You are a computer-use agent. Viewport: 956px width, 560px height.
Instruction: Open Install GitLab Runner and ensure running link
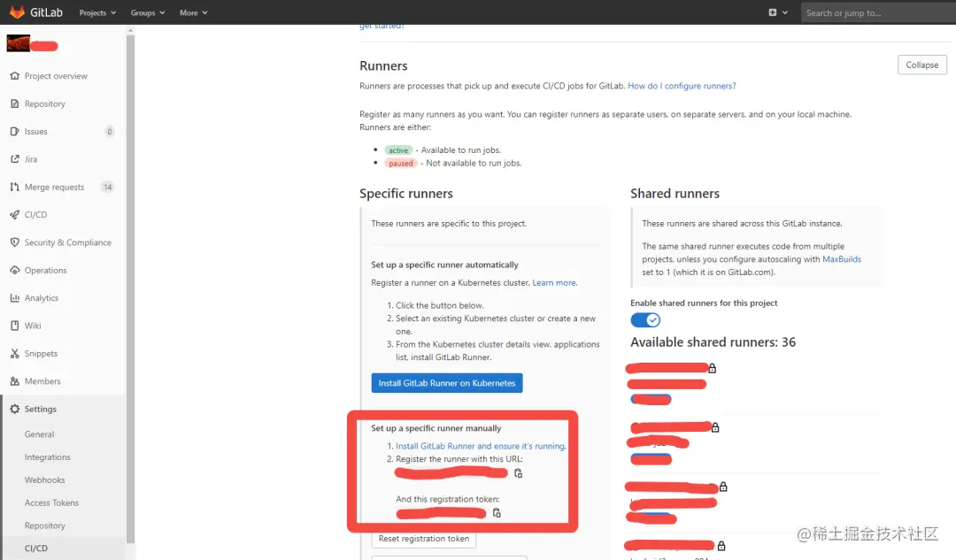tap(481, 446)
